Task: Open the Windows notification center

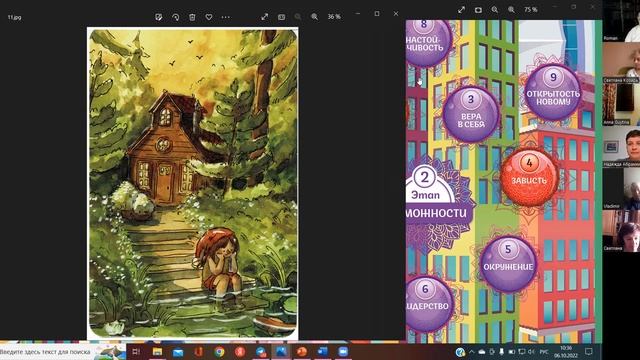Action: click(x=589, y=351)
